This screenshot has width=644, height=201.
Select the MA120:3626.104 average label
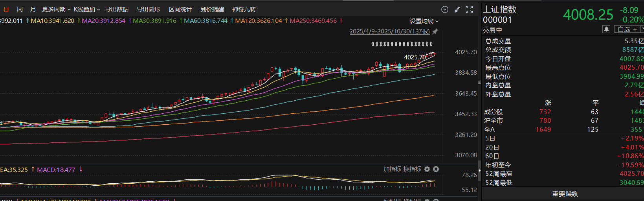click(259, 21)
